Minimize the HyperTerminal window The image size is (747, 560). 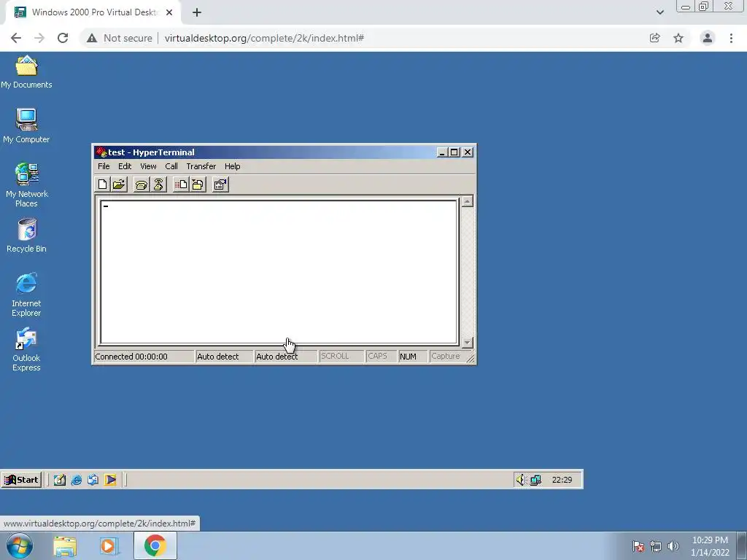pos(441,152)
